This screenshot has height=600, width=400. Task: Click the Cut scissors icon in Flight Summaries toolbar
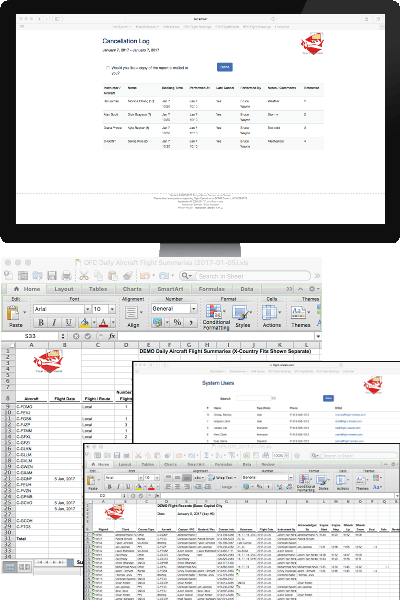click(84, 276)
